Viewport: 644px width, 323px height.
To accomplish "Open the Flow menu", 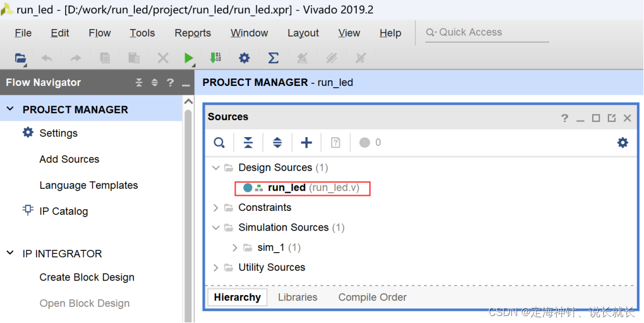I will point(100,33).
